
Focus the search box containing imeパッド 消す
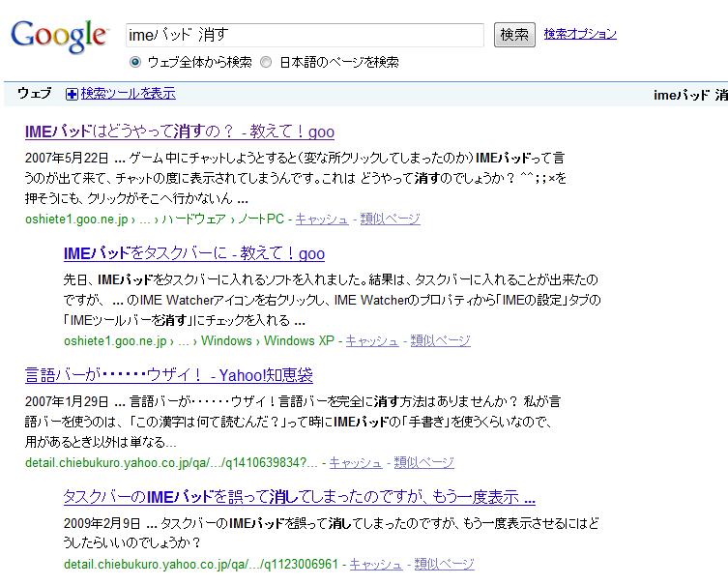(x=305, y=35)
